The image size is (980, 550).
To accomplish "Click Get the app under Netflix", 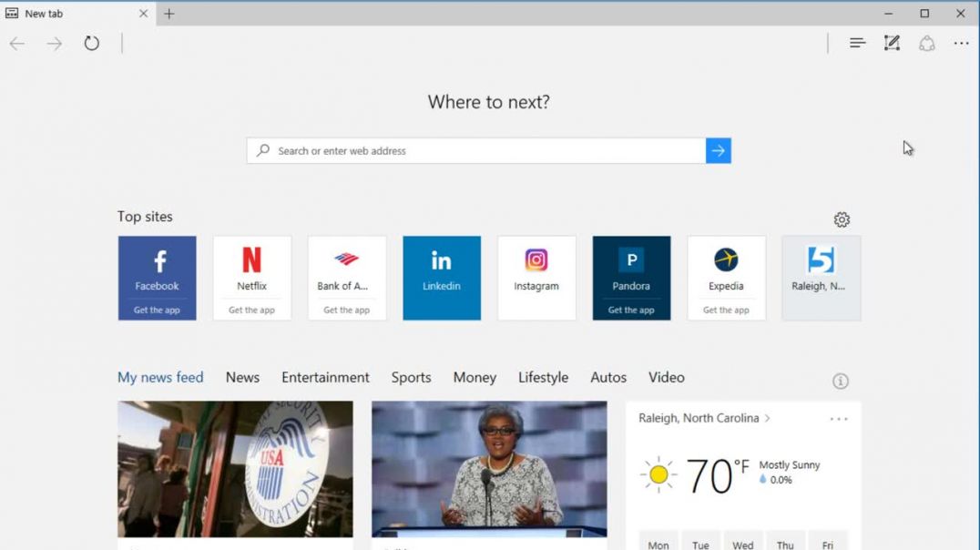I will click(252, 310).
